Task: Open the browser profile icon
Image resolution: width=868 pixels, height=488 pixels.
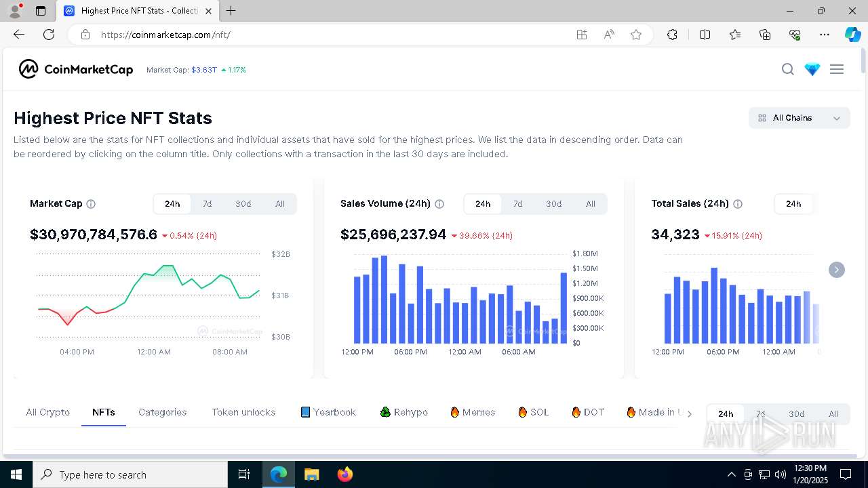Action: [15, 11]
